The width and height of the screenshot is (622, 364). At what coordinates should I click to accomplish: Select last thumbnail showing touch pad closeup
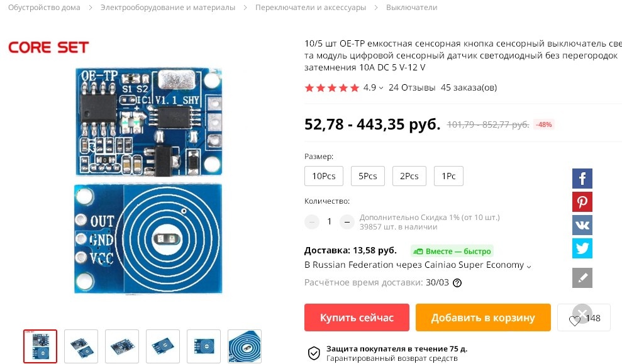245,346
